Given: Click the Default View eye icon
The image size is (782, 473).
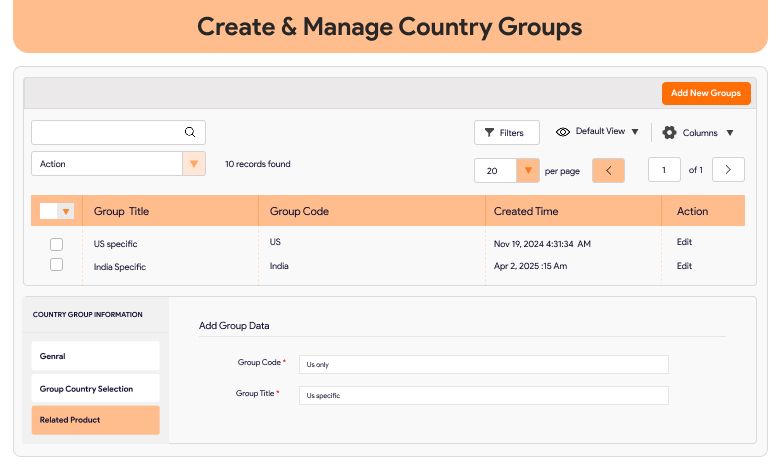Looking at the screenshot, I should [563, 132].
